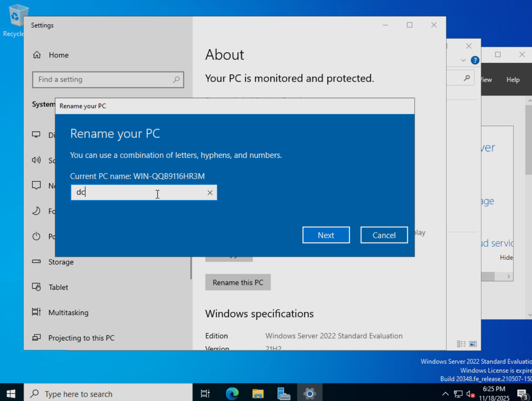Click the right arrow of horizontal scrollbar
The image size is (532, 401).
508,276
